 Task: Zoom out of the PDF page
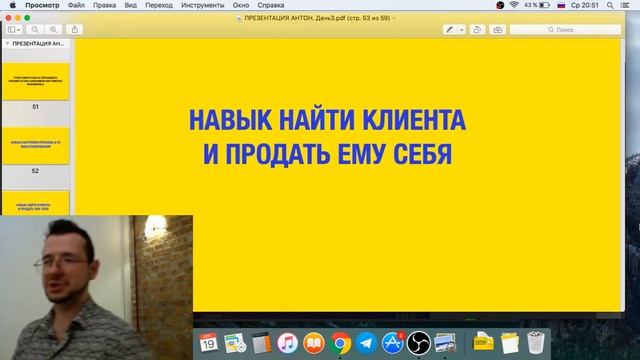[35, 29]
